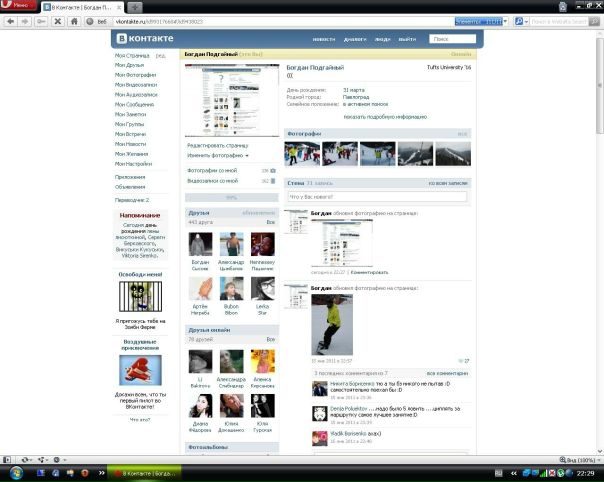The width and height of the screenshot is (604, 482).
Task: Click the 'Что у Вас нового?' status field
Action: 376,198
